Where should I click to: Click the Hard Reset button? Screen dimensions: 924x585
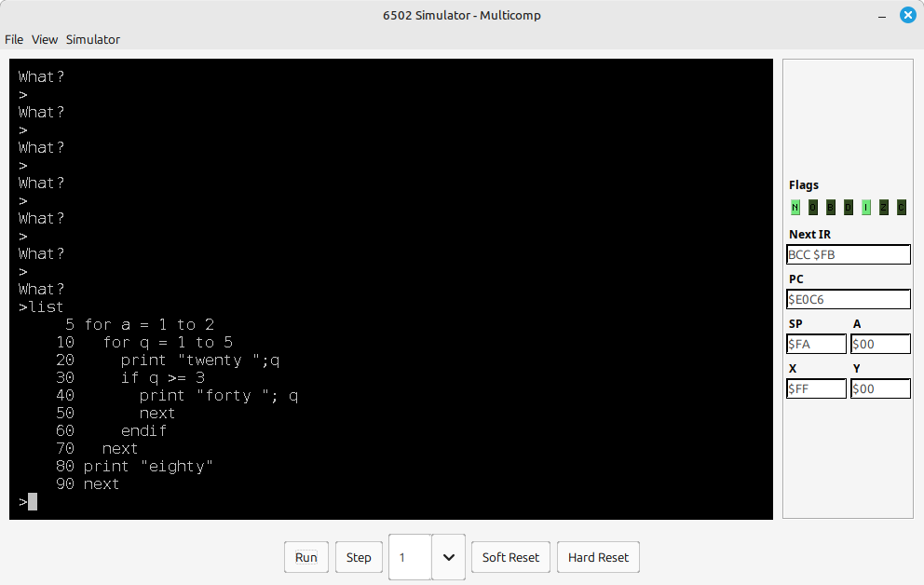click(598, 557)
